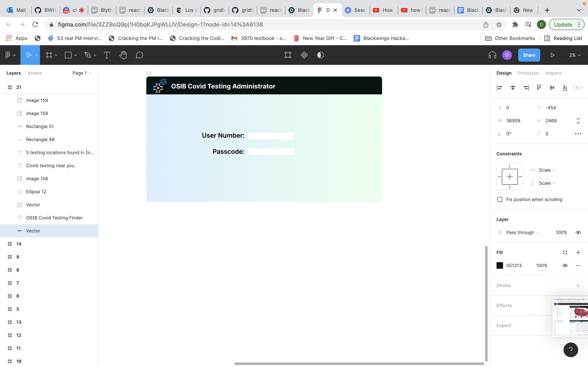This screenshot has width=588, height=367.
Task: Click the Chrome Update button
Action: [x=563, y=24]
